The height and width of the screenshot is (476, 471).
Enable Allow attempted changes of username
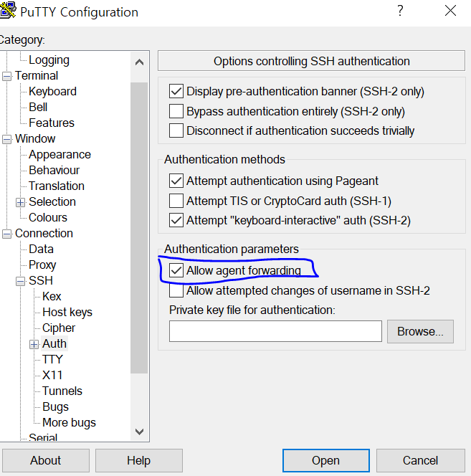[176, 290]
